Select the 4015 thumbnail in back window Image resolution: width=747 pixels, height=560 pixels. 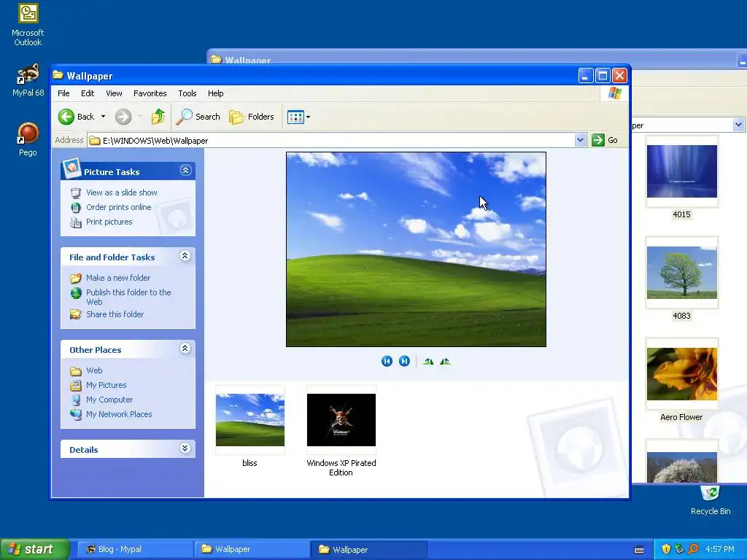[682, 171]
